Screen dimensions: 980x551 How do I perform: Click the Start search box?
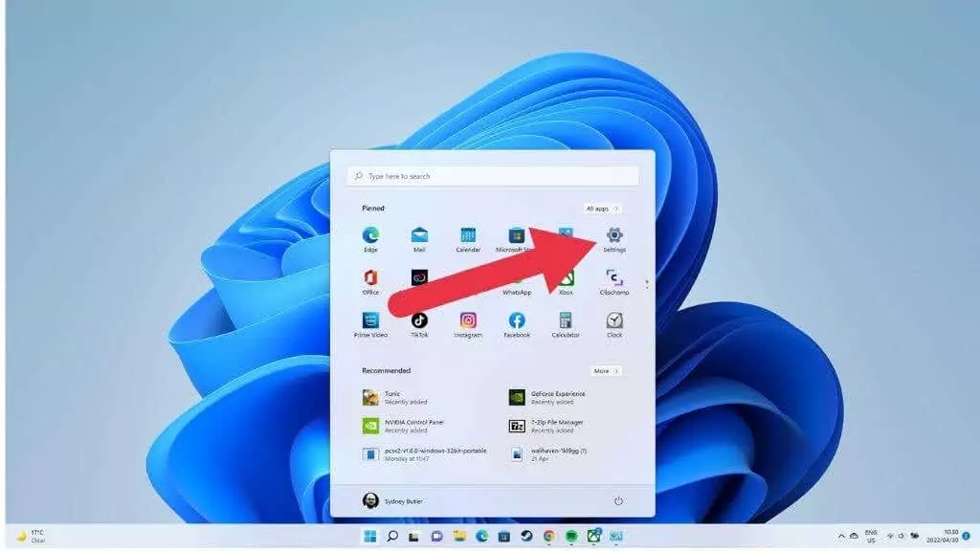[x=493, y=176]
